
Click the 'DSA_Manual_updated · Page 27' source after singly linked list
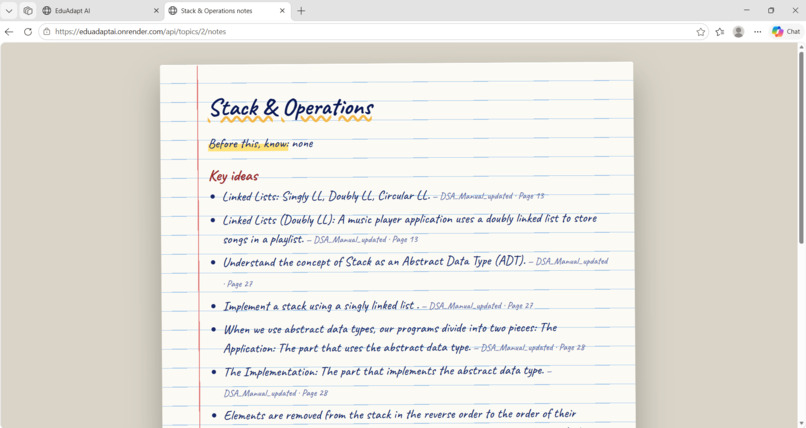pyautogui.click(x=481, y=306)
